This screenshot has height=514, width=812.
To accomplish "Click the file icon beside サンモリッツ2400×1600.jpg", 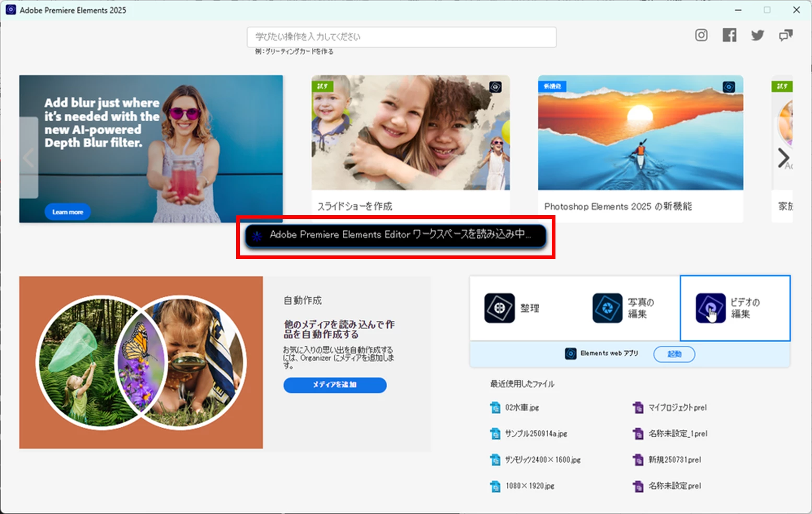I will click(495, 460).
